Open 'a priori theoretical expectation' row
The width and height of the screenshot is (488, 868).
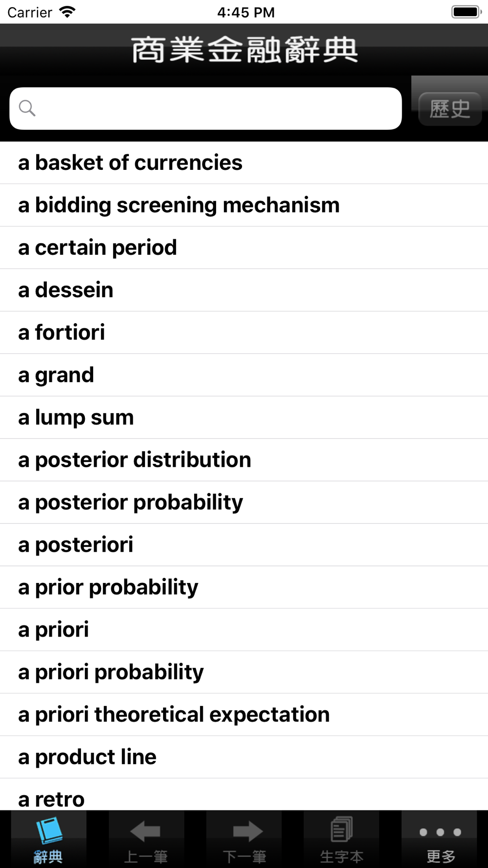[244, 715]
